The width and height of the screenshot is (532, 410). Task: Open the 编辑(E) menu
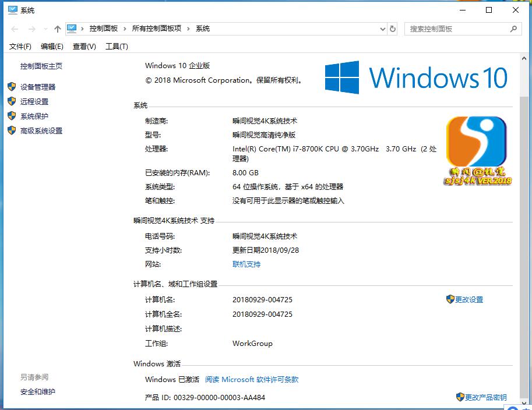point(52,47)
